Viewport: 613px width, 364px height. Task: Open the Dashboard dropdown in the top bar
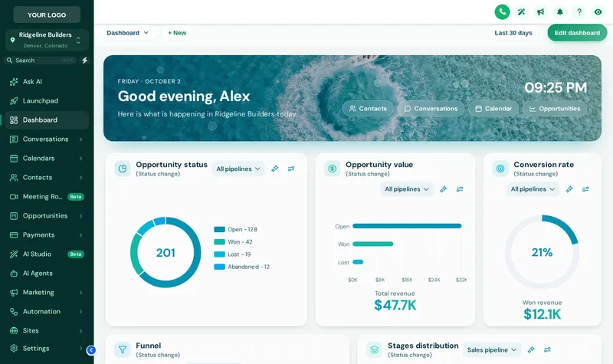127,33
